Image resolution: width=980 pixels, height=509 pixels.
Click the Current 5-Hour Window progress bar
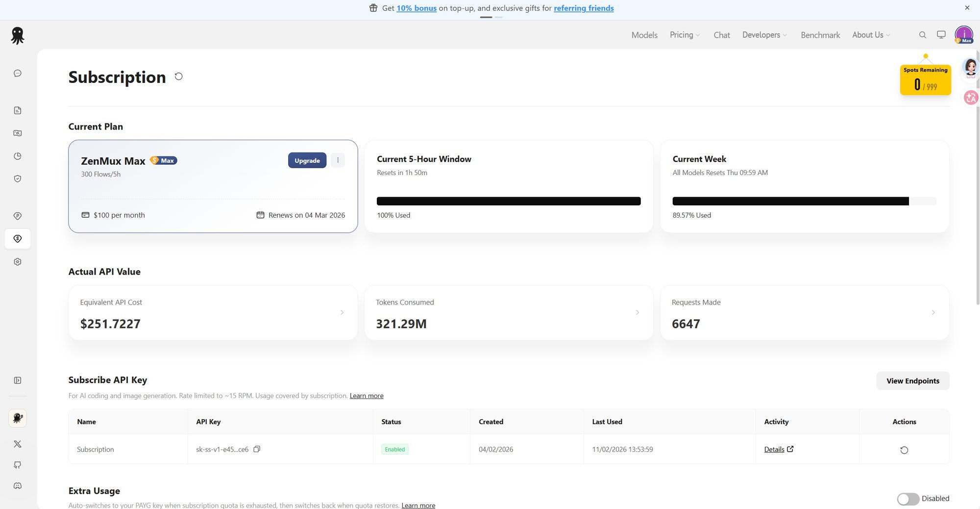click(509, 201)
